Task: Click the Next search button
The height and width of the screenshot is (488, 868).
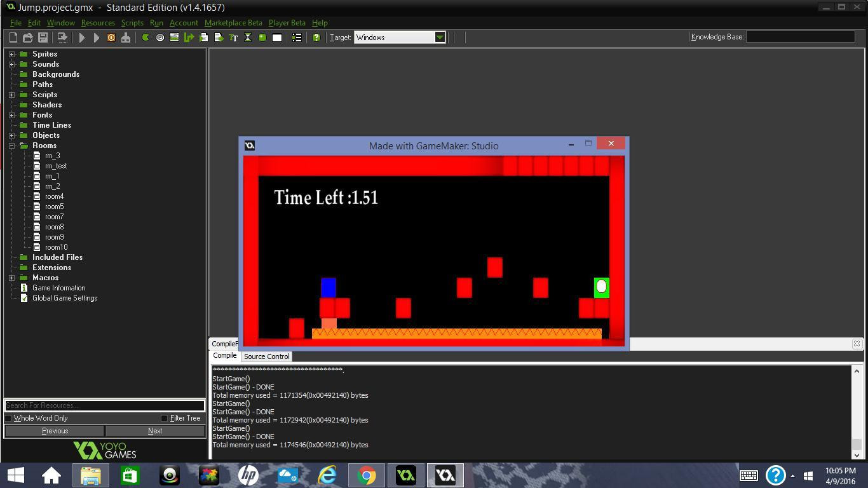Action: coord(155,431)
